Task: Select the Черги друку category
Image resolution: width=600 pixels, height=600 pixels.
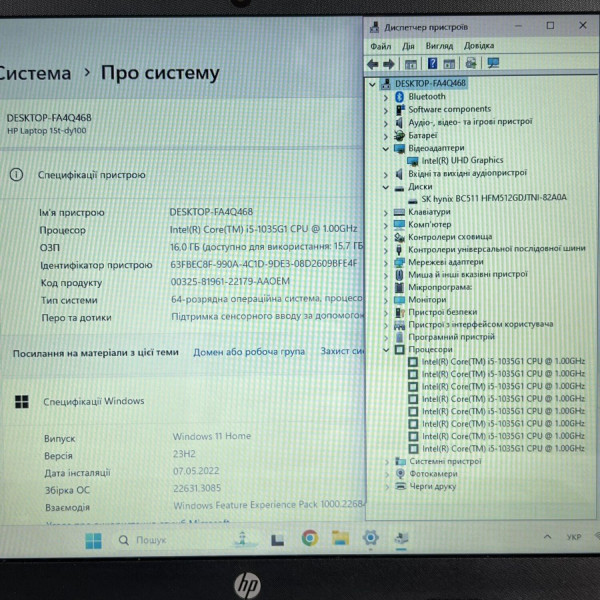Action: (x=432, y=486)
